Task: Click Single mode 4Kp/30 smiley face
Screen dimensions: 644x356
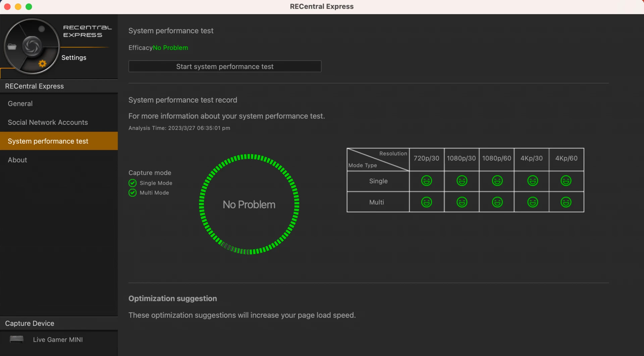Action: pyautogui.click(x=532, y=181)
